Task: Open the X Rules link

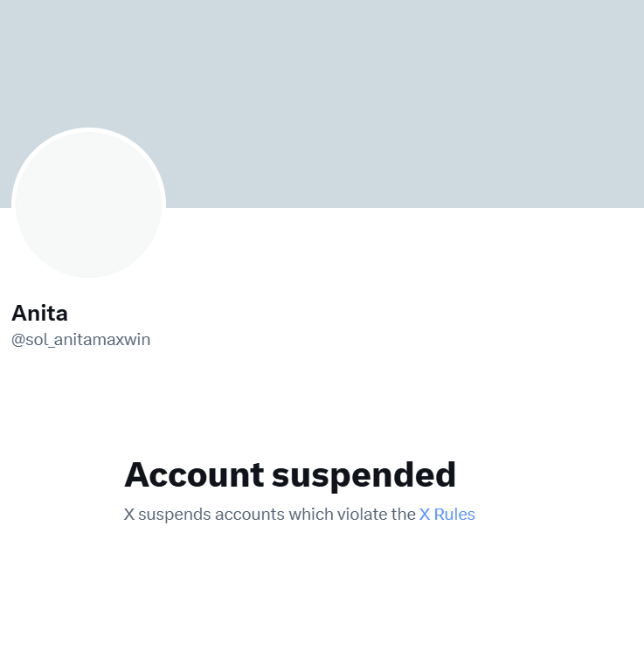Action: (447, 515)
